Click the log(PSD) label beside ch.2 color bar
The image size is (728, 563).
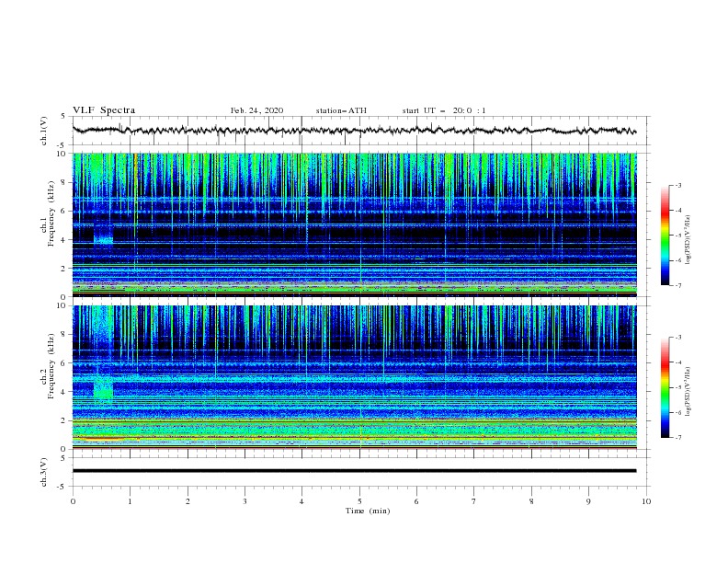coord(688,392)
